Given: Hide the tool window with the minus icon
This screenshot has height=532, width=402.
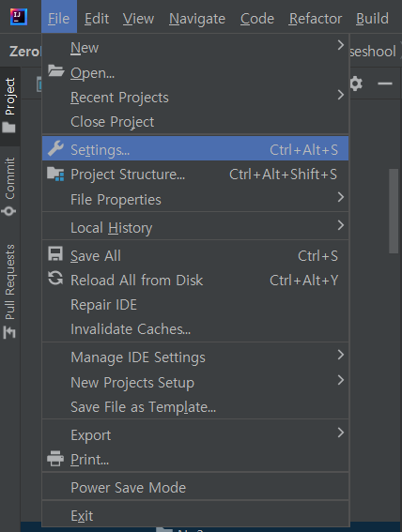Looking at the screenshot, I should [385, 84].
